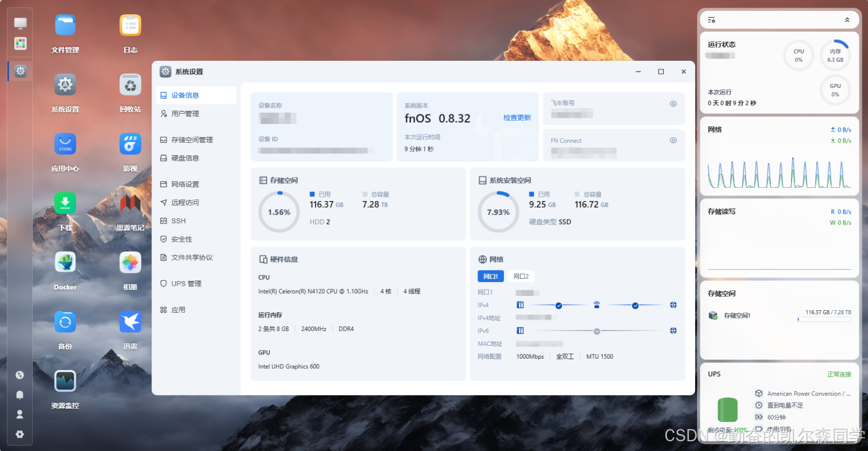
Task: Switch to 网口1 tab
Action: point(491,276)
